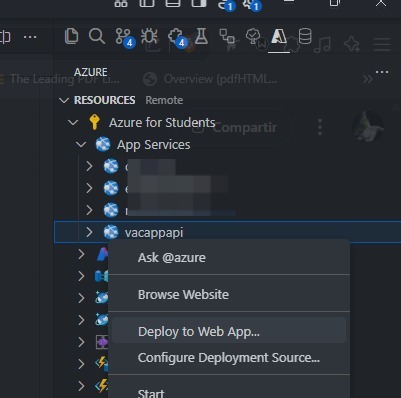Collapse the App Services node
This screenshot has width=401, height=398.
[x=81, y=145]
